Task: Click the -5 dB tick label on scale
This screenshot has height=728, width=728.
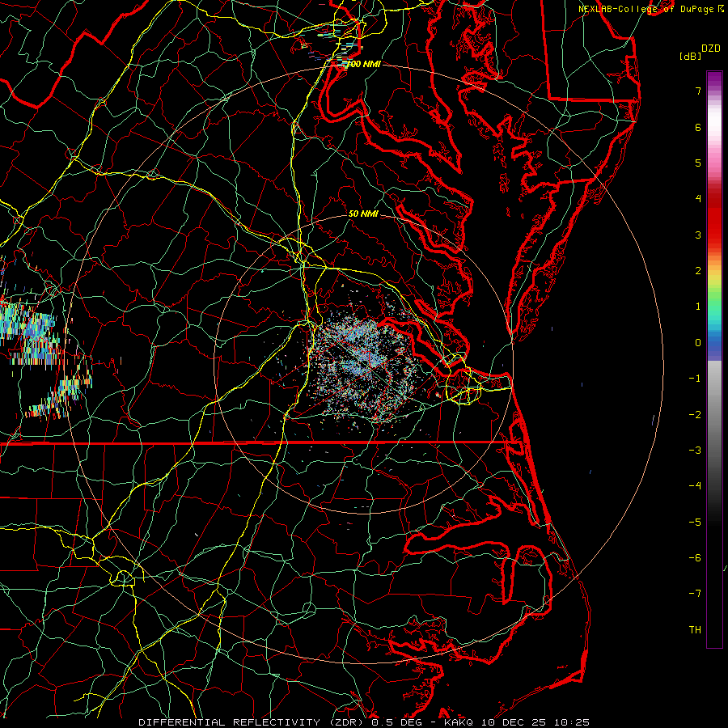Action: point(695,523)
